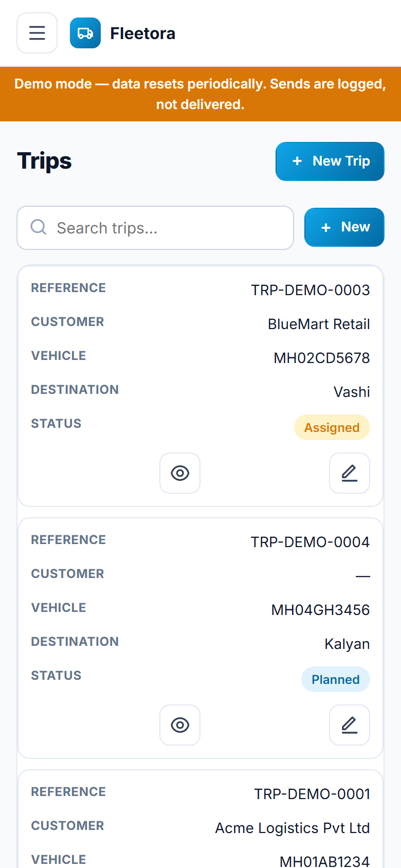View trip TRP-DEMO-0004 with eye icon

[180, 725]
